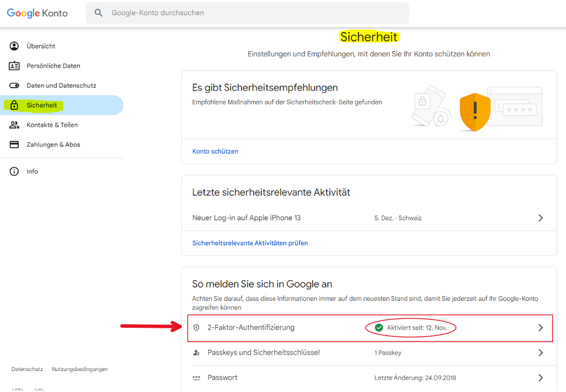Click Letzte Änderung: 24.09.2018 text
This screenshot has width=566, height=392.
click(x=415, y=377)
